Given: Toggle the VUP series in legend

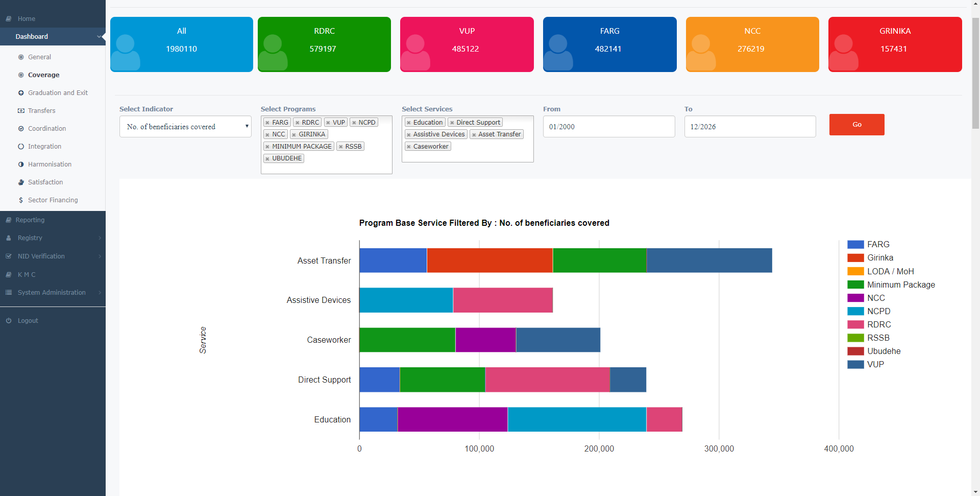Looking at the screenshot, I should tap(875, 365).
